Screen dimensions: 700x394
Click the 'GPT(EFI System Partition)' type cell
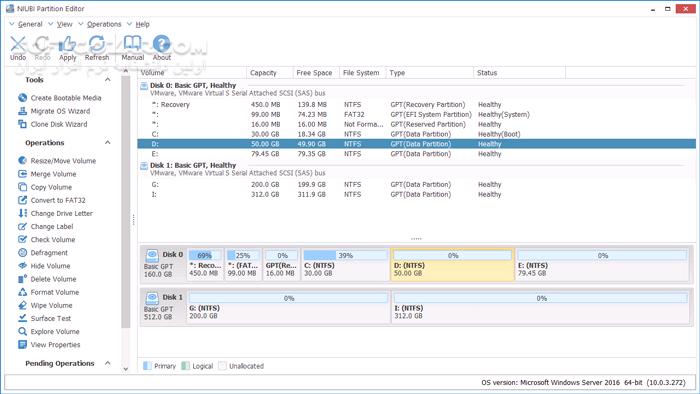[x=431, y=114]
